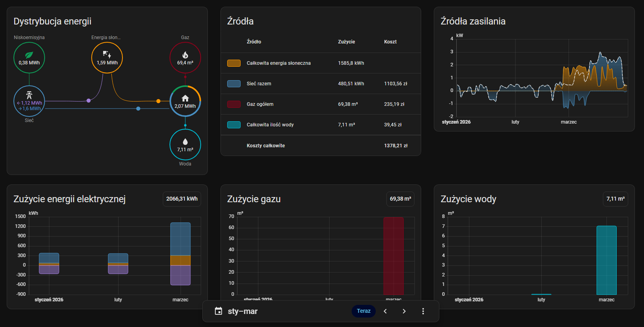644x327 pixels.
Task: Select the Gaz ogółem source row
Action: [x=320, y=104]
